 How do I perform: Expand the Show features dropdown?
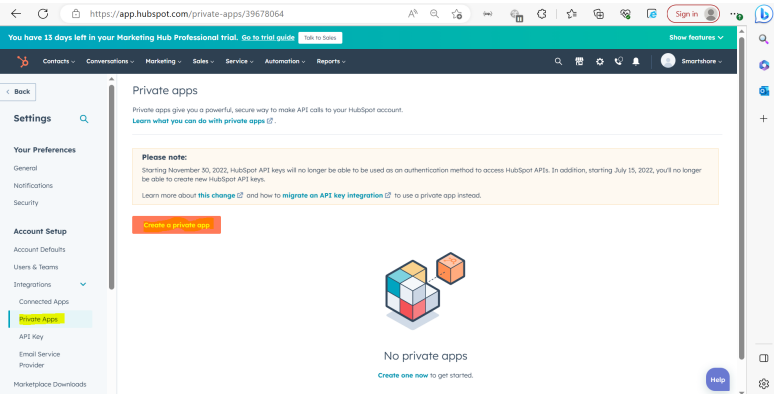(x=696, y=38)
